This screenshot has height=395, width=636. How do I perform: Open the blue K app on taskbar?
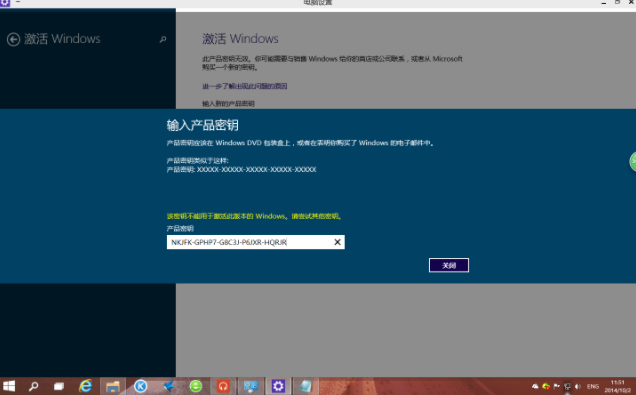point(140,386)
